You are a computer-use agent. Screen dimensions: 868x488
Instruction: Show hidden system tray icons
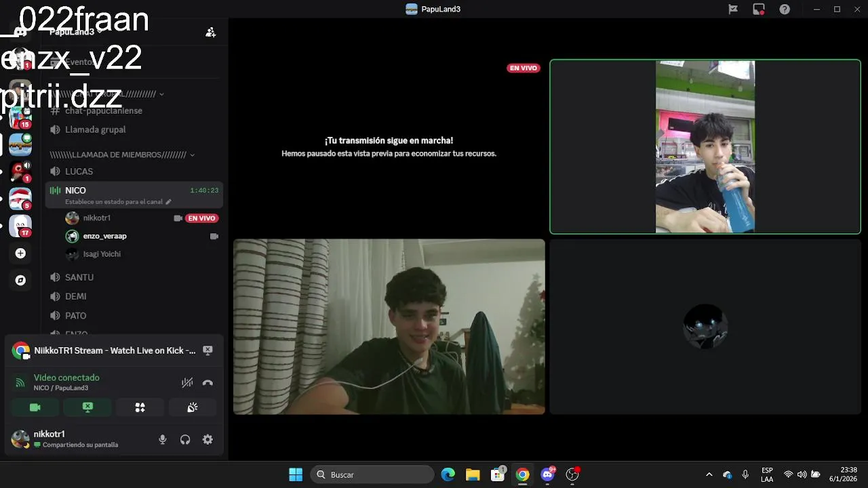[x=709, y=474]
